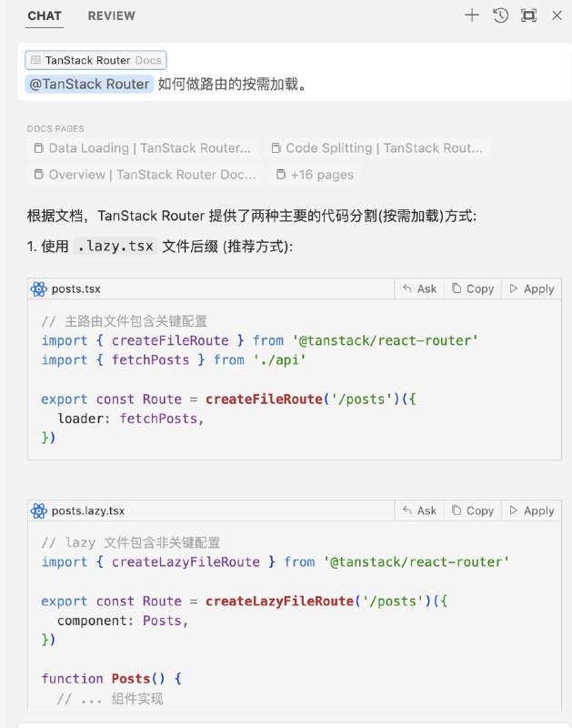572x728 pixels.
Task: Open chat history clock icon
Action: [x=500, y=15]
